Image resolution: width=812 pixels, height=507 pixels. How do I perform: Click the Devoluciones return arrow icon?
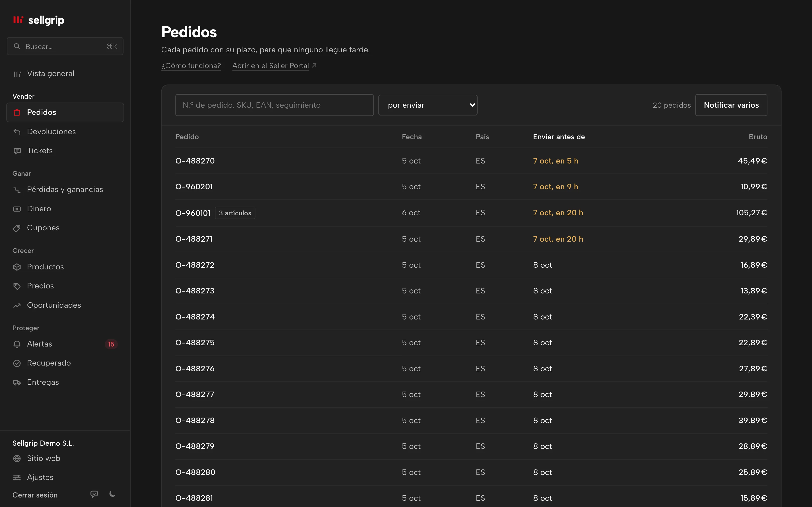pyautogui.click(x=17, y=132)
